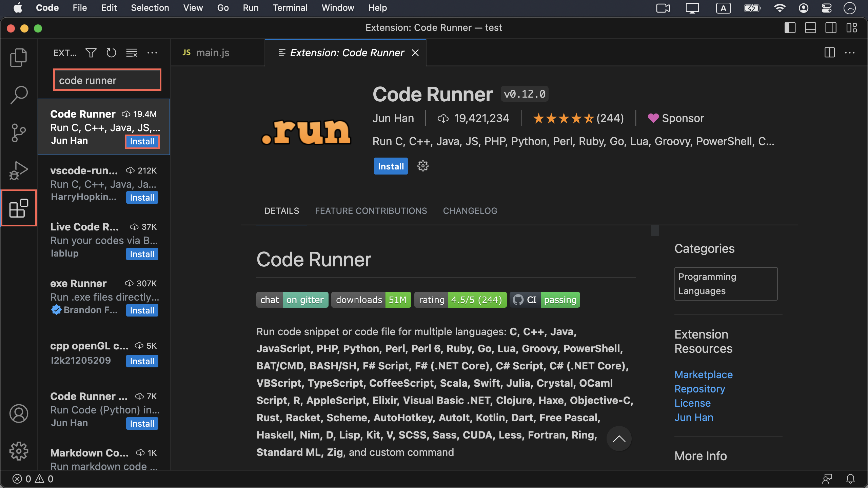Open the Search view in the activity bar
The width and height of the screenshot is (868, 488).
pyautogui.click(x=19, y=95)
